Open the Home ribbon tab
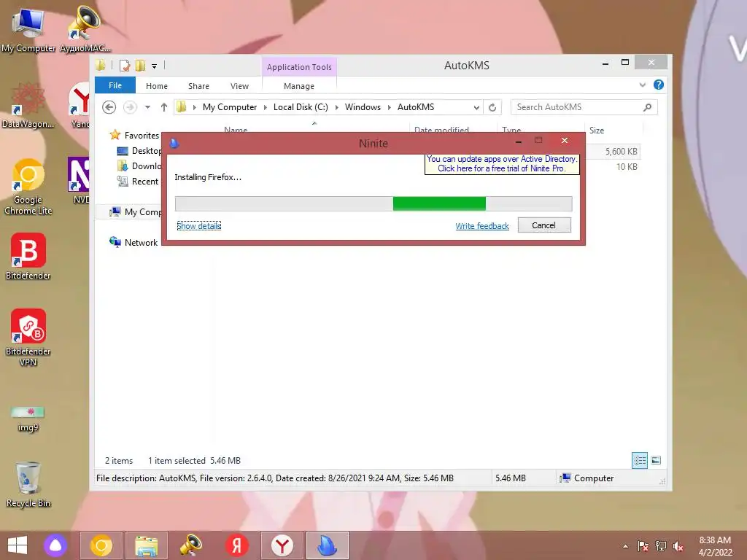This screenshot has width=747, height=560. click(x=157, y=86)
